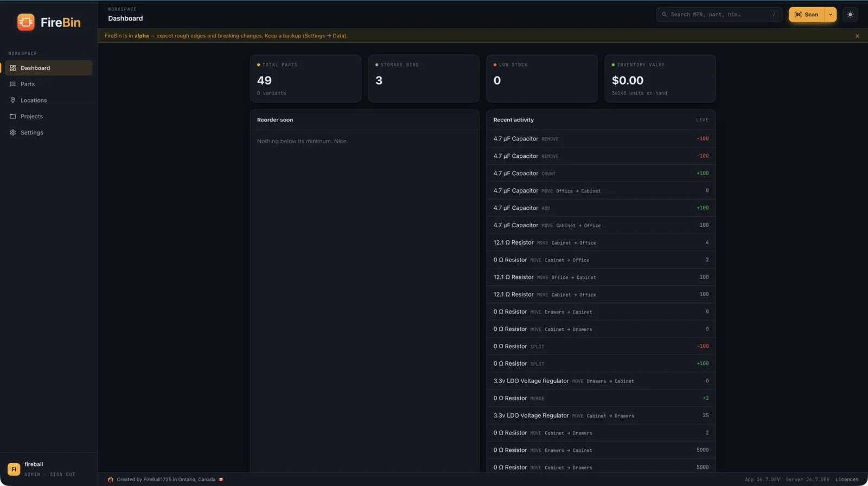
Task: Click 0 Ω Resistor SPLIT row showing +100
Action: coord(601,363)
